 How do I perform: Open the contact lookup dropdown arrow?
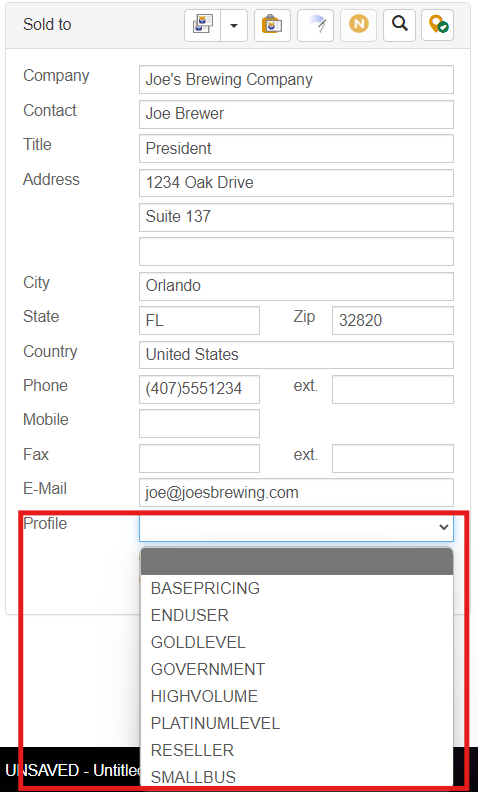(234, 25)
